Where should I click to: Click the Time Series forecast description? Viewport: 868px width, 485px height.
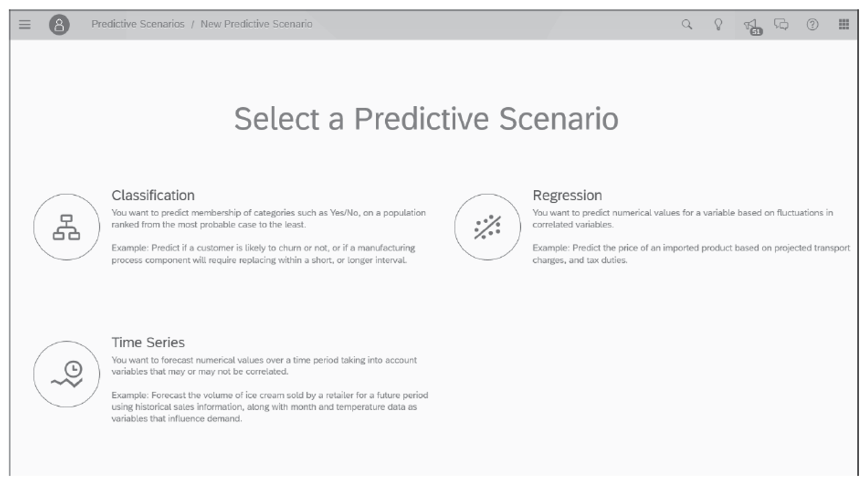pyautogui.click(x=263, y=364)
